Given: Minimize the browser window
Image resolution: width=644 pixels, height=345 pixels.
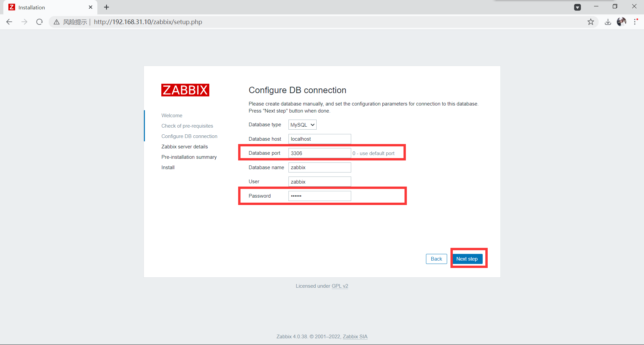Looking at the screenshot, I should pyautogui.click(x=596, y=6).
